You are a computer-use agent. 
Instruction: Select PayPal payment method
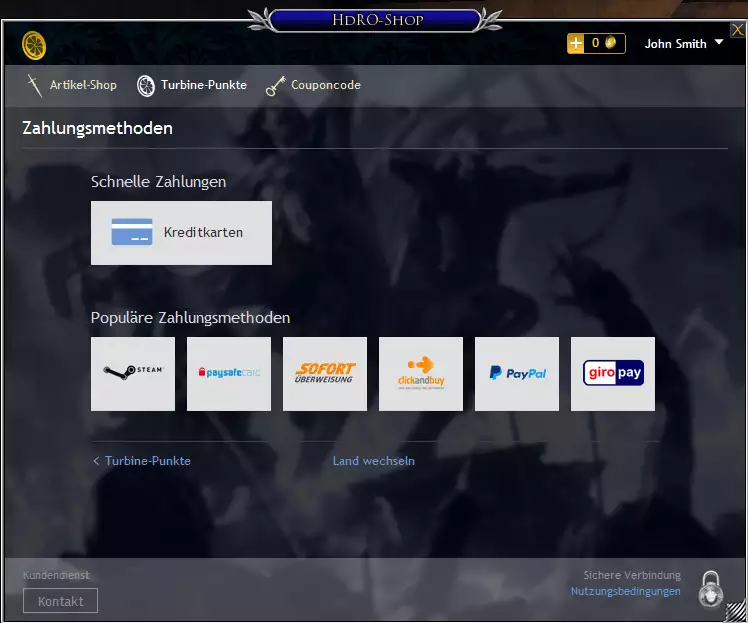point(517,374)
